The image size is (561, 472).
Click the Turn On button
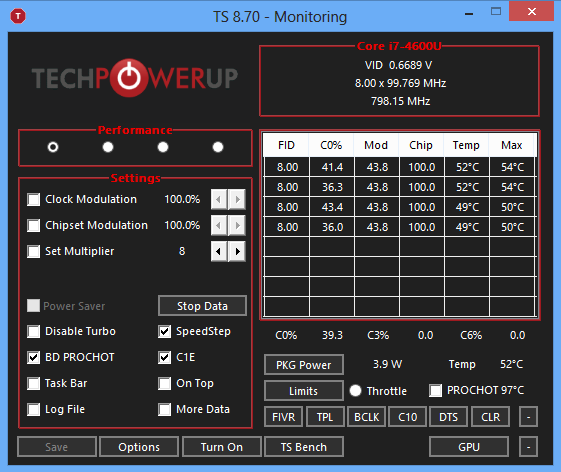click(222, 447)
